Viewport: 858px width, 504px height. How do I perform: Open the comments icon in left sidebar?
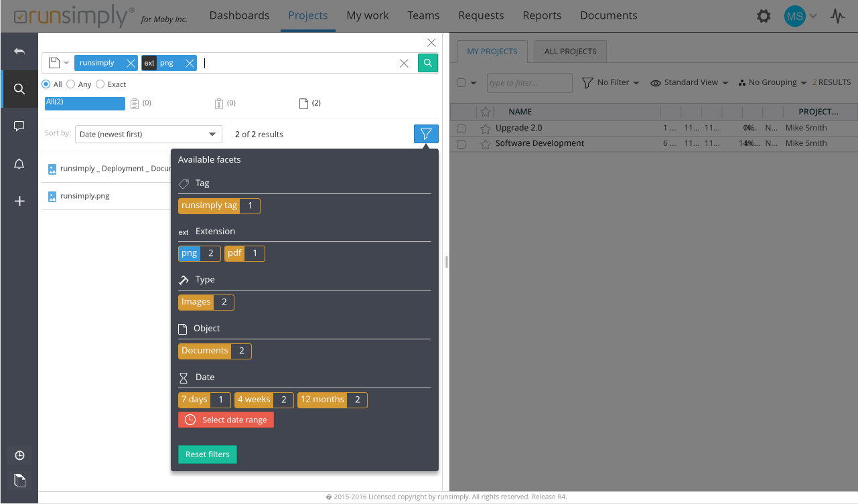19,127
